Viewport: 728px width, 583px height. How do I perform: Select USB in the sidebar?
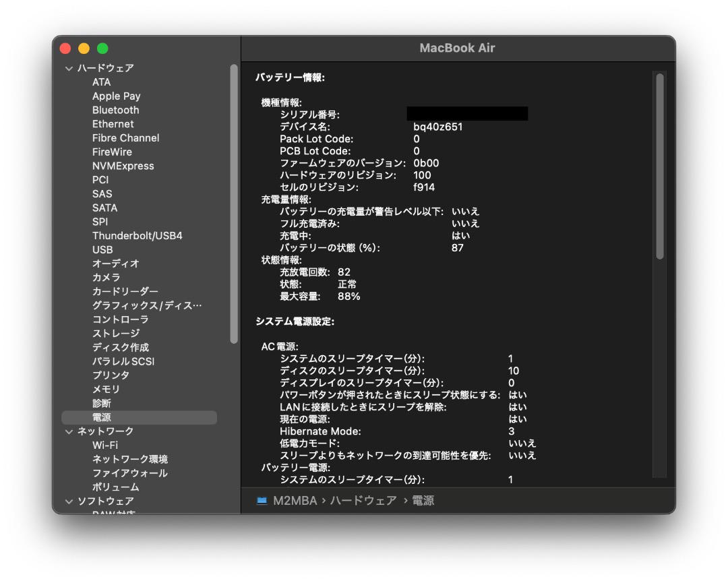pos(102,250)
